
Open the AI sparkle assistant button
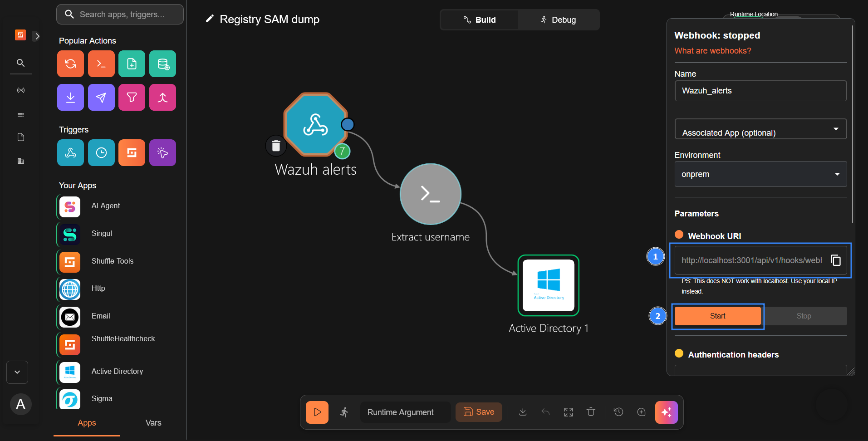coord(666,412)
